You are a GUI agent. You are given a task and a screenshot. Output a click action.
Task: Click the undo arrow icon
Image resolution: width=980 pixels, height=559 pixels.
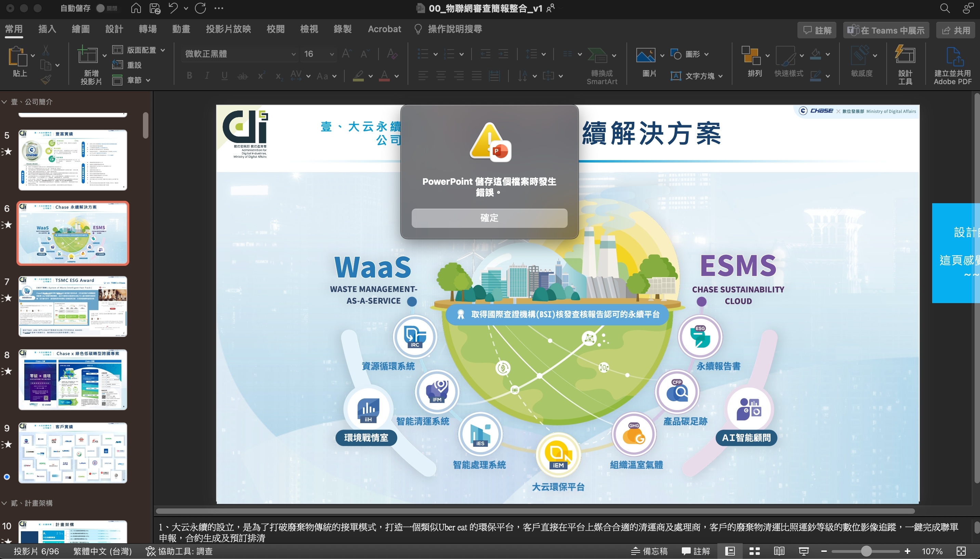pos(173,8)
